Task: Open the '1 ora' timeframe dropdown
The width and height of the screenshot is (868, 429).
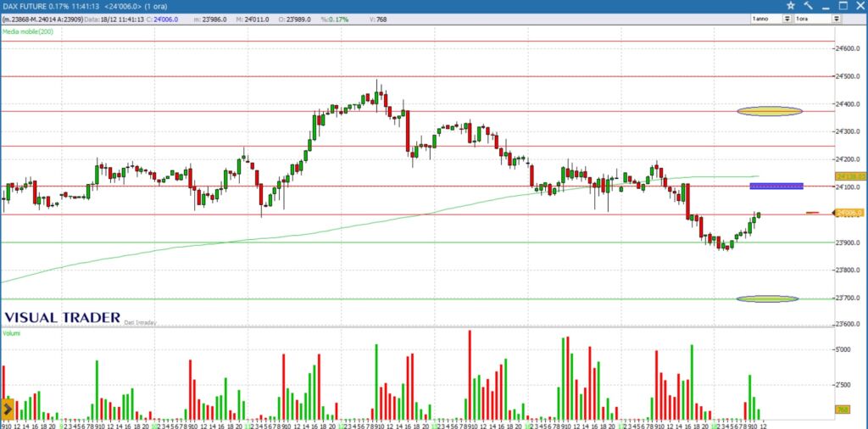Action: 837,19
